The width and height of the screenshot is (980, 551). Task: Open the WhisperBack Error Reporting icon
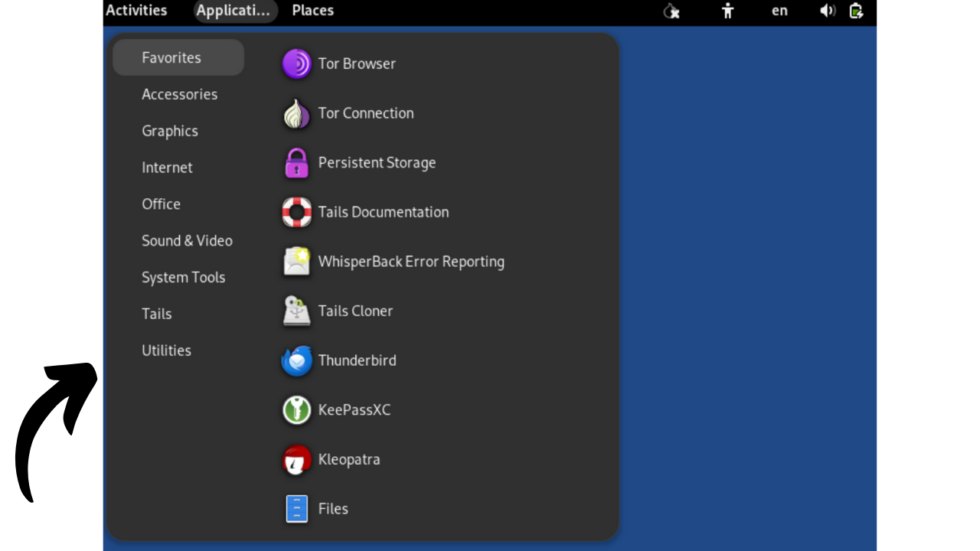[296, 262]
